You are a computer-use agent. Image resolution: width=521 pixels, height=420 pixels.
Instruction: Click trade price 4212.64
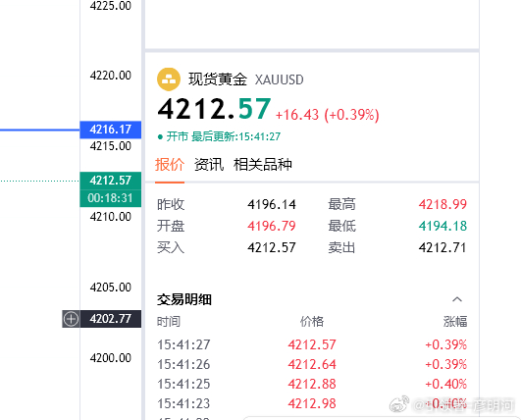click(x=312, y=364)
